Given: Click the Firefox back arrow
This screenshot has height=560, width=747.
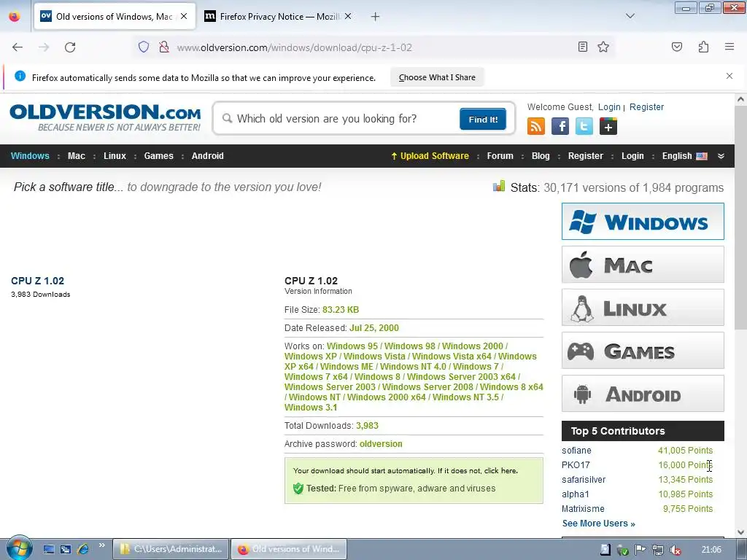Looking at the screenshot, I should tap(18, 47).
